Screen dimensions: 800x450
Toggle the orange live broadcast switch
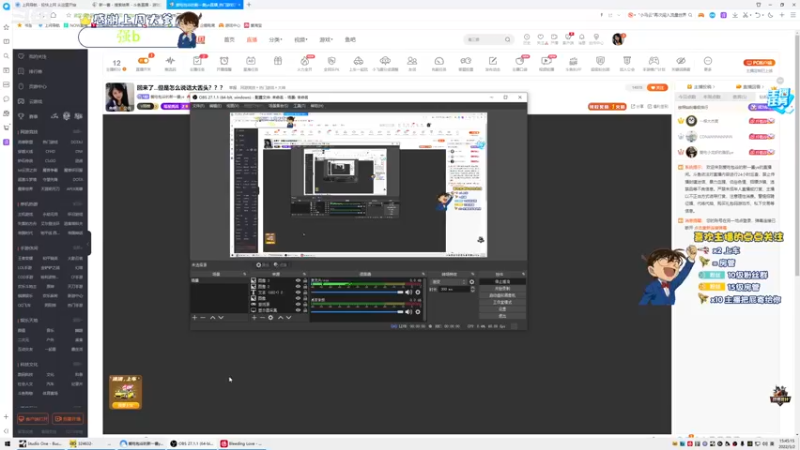click(x=143, y=61)
